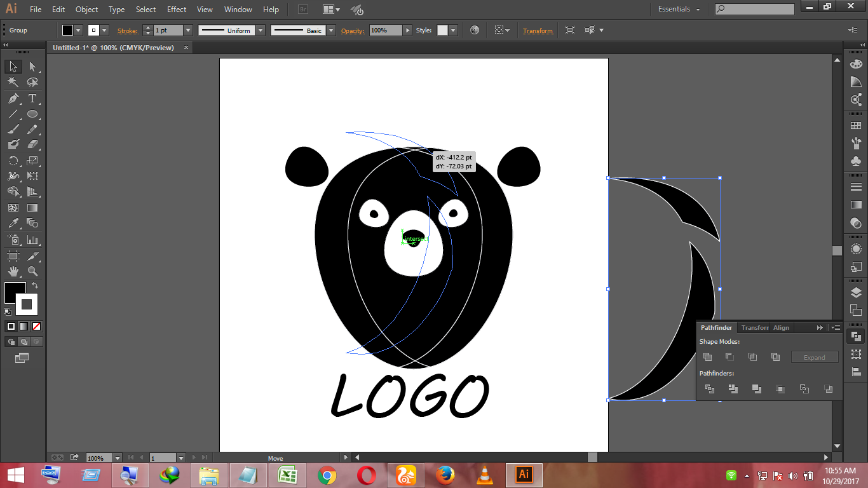
Task: Swap fill and stroke colors arrow
Action: (35, 286)
